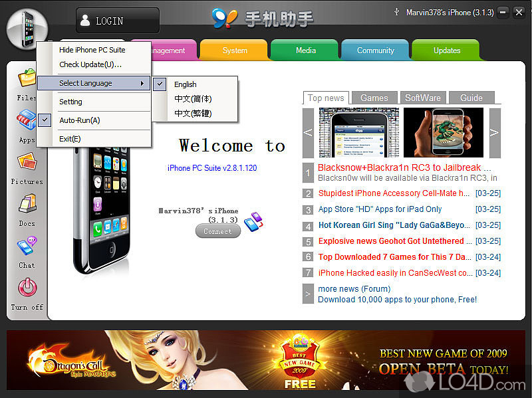Open Explosive news Geohot Got Untethered article

395,241
